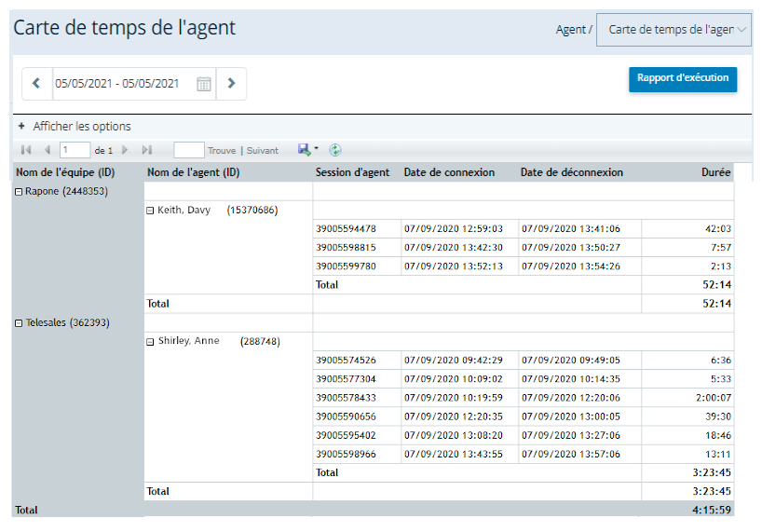
Task: Click logout time 07/09/2020 13:41:06
Action: (571, 229)
